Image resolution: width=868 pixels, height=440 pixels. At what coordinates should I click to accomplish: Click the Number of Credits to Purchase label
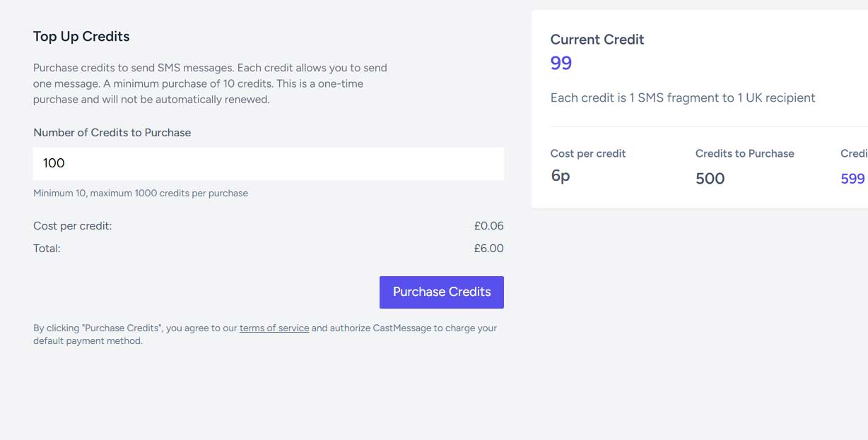(x=112, y=133)
